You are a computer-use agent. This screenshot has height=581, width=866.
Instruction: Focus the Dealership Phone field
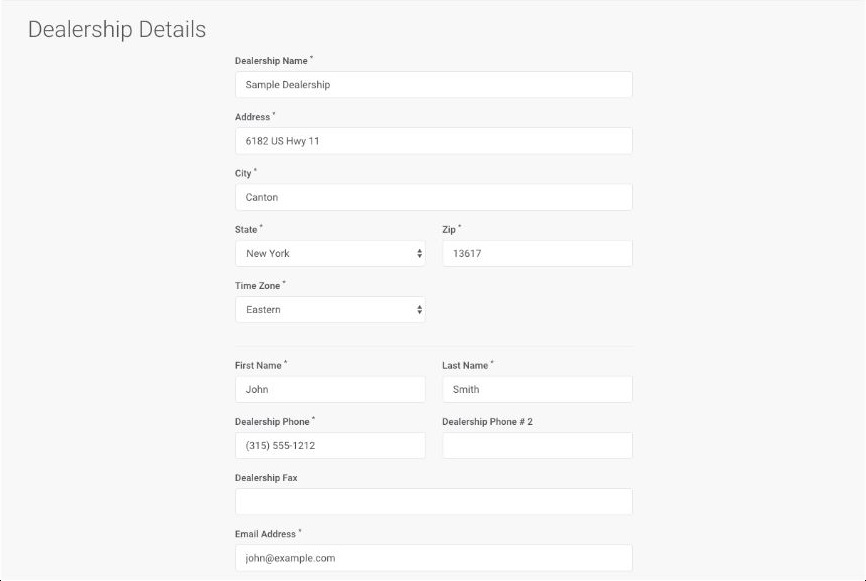point(330,446)
